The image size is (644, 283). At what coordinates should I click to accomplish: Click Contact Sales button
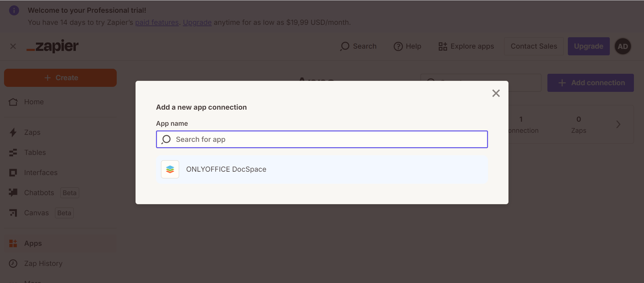click(534, 46)
